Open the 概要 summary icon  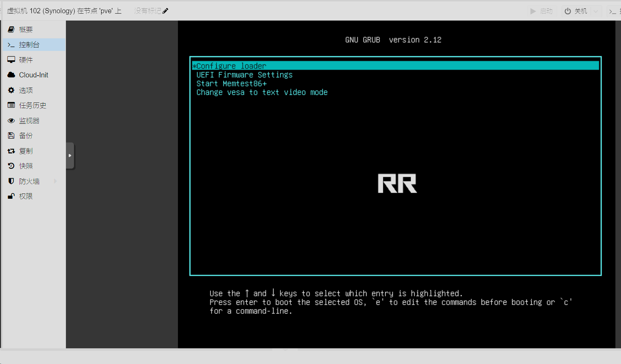click(x=11, y=30)
